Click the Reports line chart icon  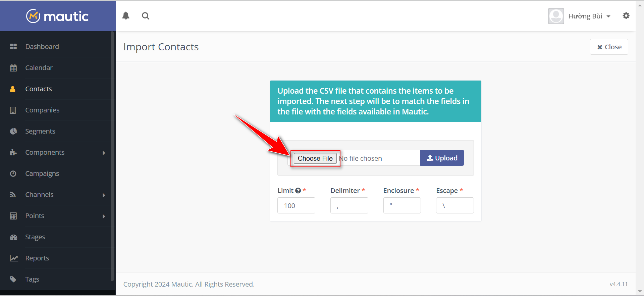[14, 258]
